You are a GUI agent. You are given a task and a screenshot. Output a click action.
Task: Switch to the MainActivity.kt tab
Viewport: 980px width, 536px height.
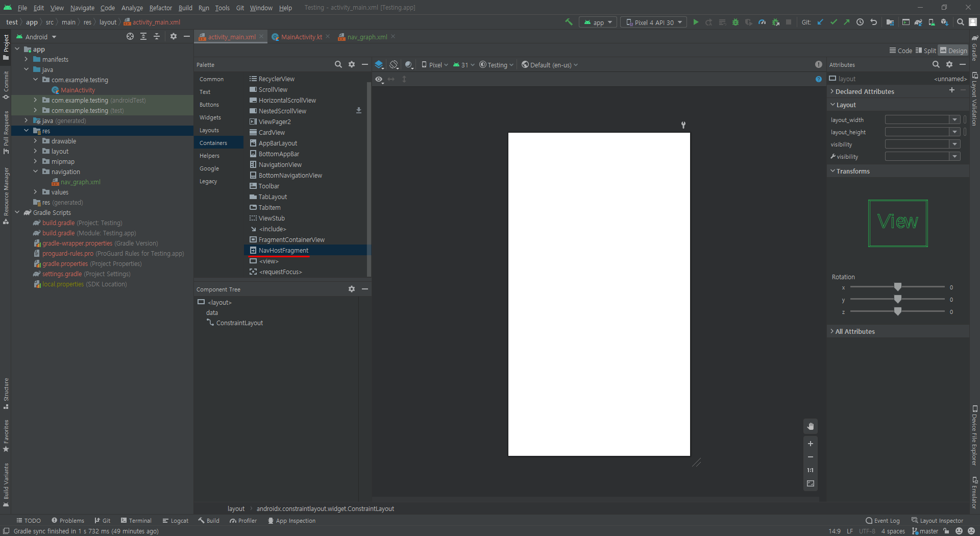tap(301, 37)
